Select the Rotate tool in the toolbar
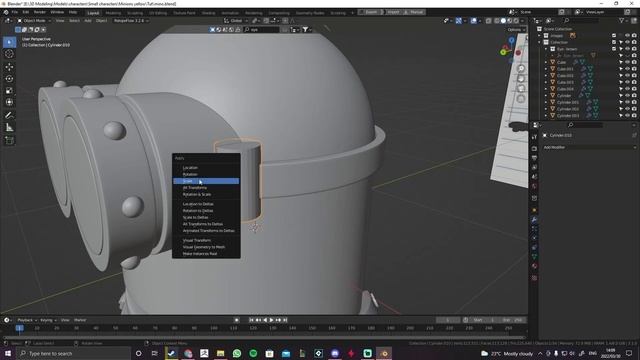 point(9,78)
